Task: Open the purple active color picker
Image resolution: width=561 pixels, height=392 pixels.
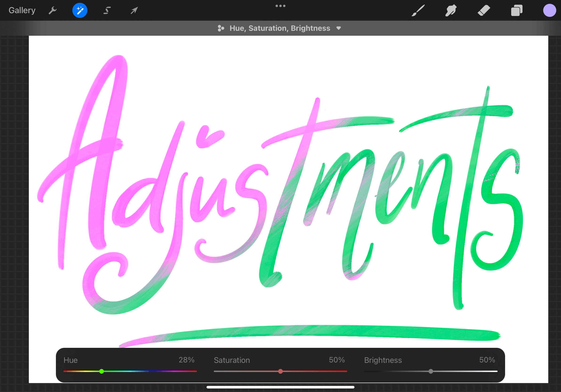Action: pos(549,10)
